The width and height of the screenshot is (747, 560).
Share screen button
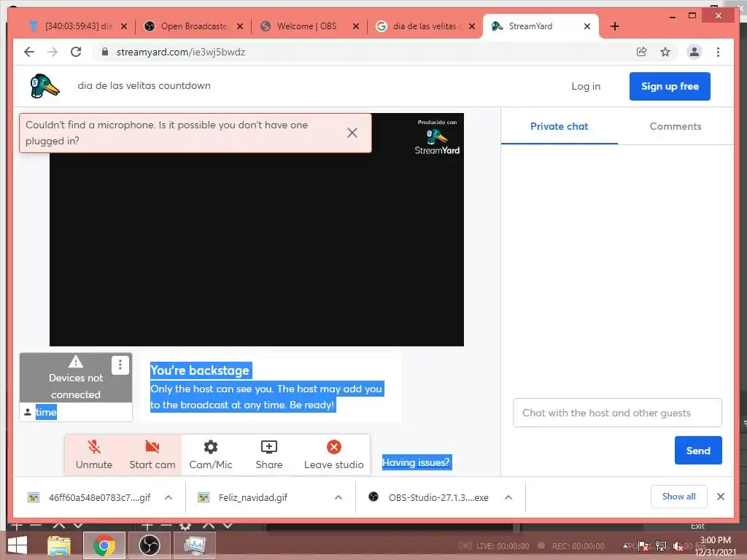(x=268, y=455)
